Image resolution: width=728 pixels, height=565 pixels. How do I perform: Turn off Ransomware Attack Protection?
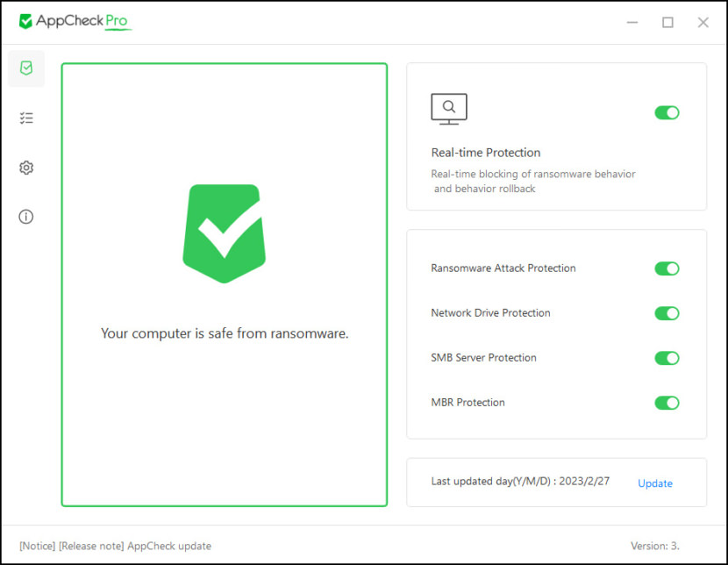click(x=667, y=268)
